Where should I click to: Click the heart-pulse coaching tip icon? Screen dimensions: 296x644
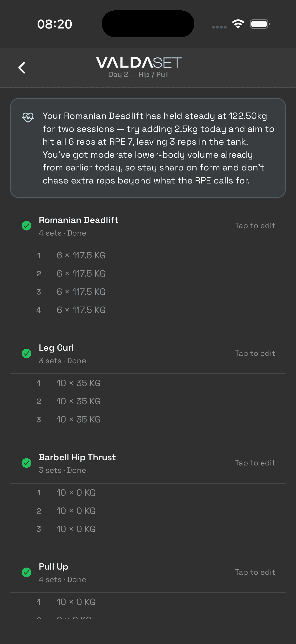click(28, 117)
